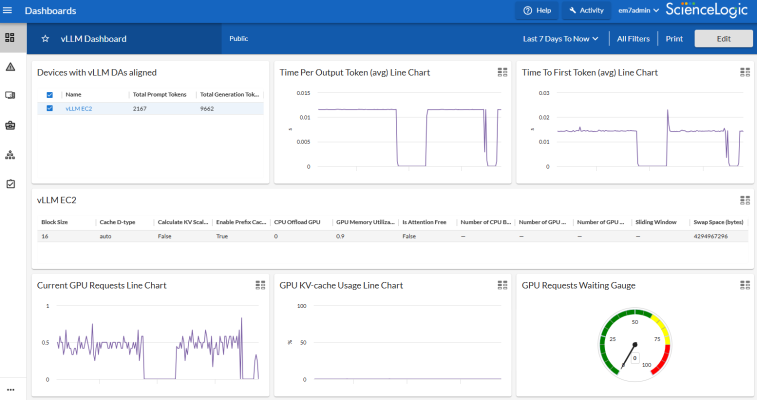
Task: Click the Sliding Window column header
Action: point(656,222)
